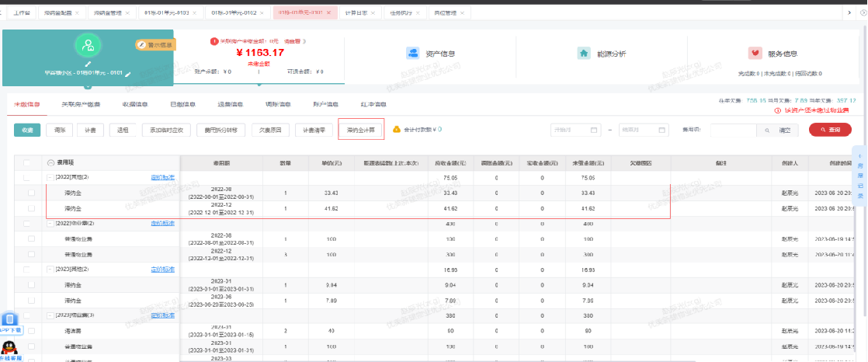
Task: Open the 资产信息 asset info icon
Action: pos(414,53)
